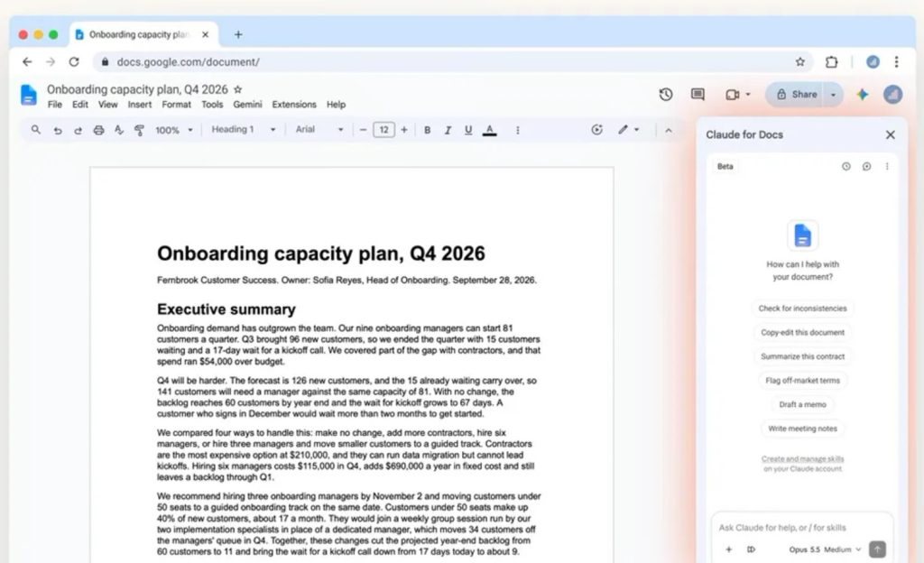Redo the last action
924x563 pixels.
click(78, 130)
